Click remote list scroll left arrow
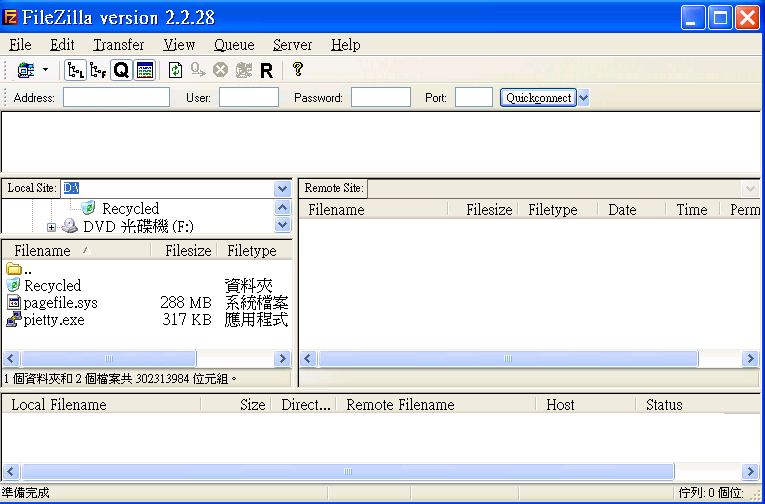The image size is (765, 504). 307,359
